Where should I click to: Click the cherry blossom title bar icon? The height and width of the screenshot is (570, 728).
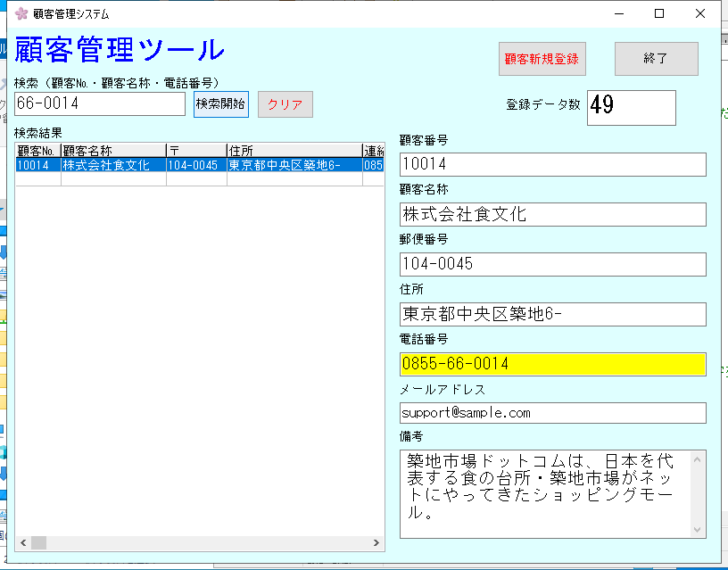21,14
